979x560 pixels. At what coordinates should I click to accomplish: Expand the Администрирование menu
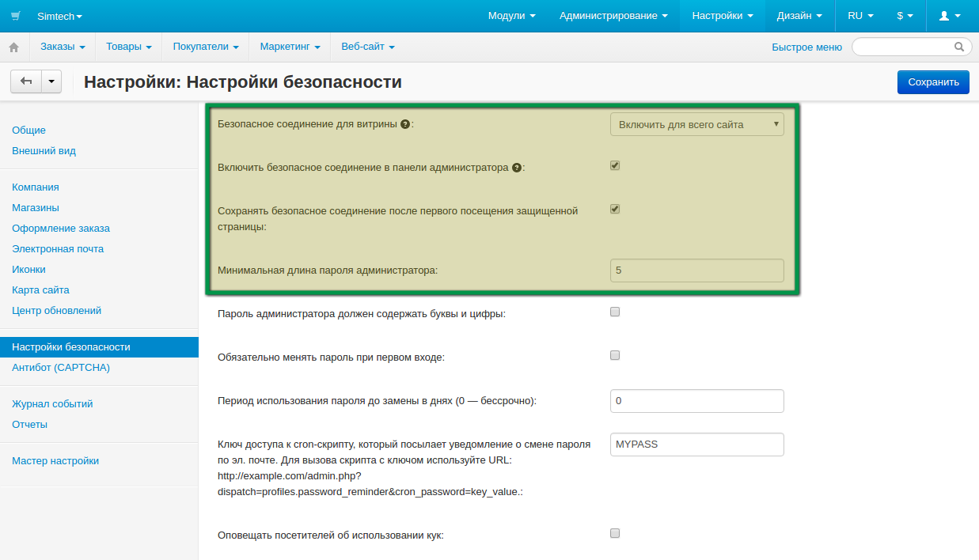[x=613, y=16]
